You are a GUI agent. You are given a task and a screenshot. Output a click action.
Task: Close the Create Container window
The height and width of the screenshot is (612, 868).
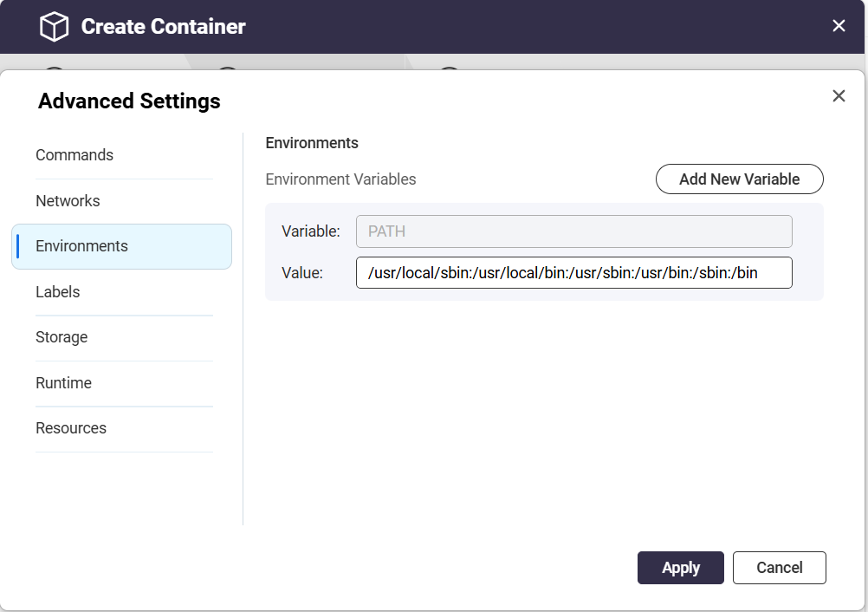coord(839,26)
